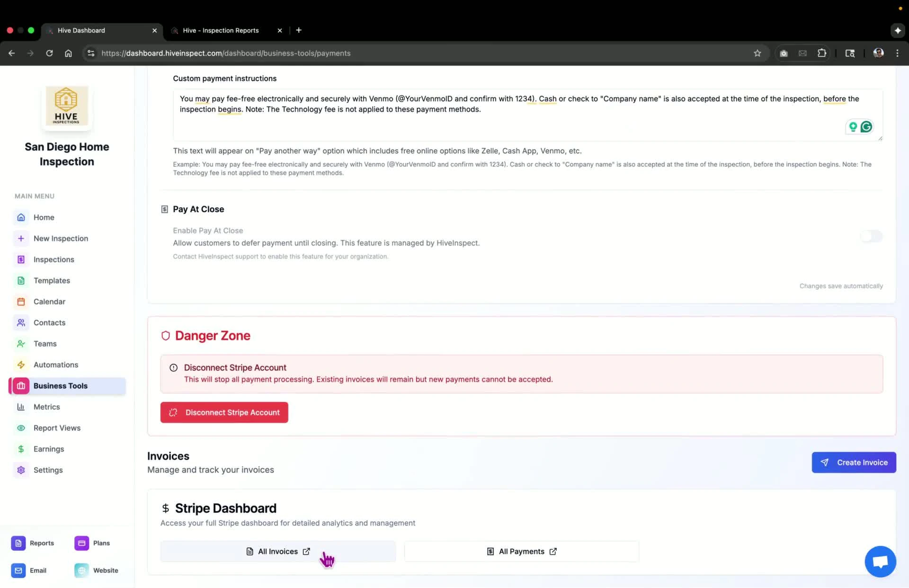The height and width of the screenshot is (588, 909).
Task: Open Plans shortcut at sidebar bottom
Action: 92,543
